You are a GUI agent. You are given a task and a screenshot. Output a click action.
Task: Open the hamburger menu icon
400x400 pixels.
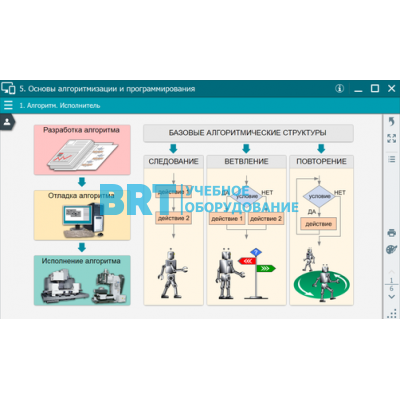pyautogui.click(x=8, y=105)
